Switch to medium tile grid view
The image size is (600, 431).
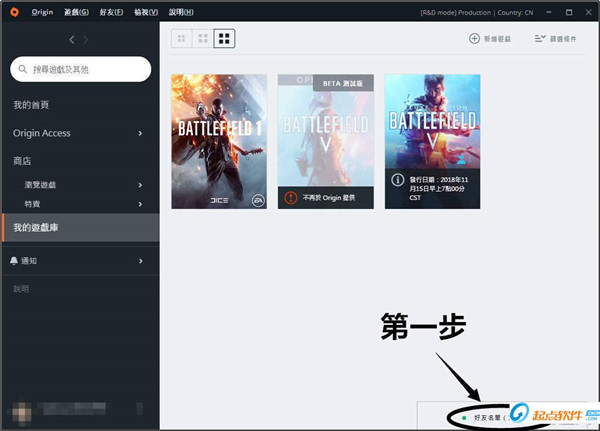tap(203, 38)
